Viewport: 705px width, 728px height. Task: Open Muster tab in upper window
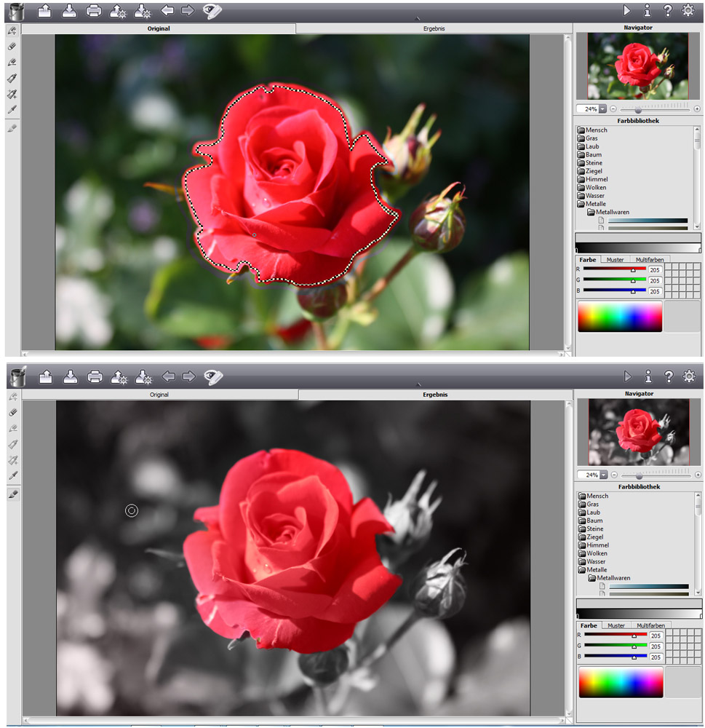click(x=615, y=260)
